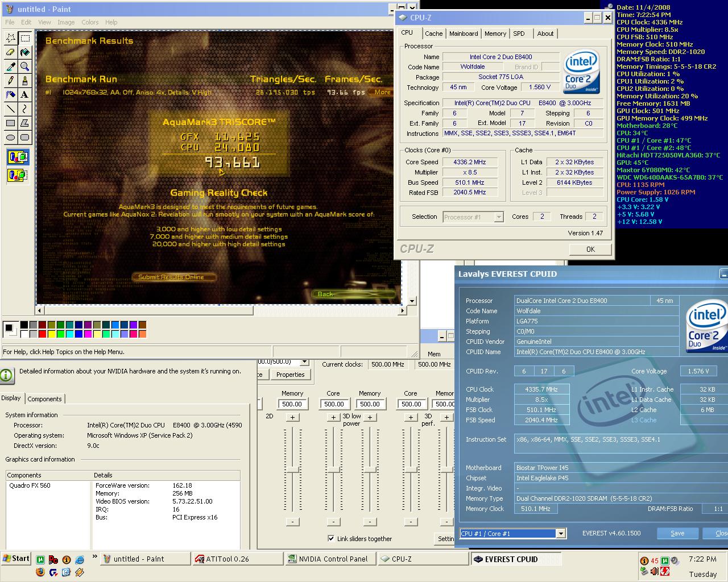This screenshot has width=728, height=582.
Task: Expand the hidden quick launch chevron
Action: pos(94,557)
